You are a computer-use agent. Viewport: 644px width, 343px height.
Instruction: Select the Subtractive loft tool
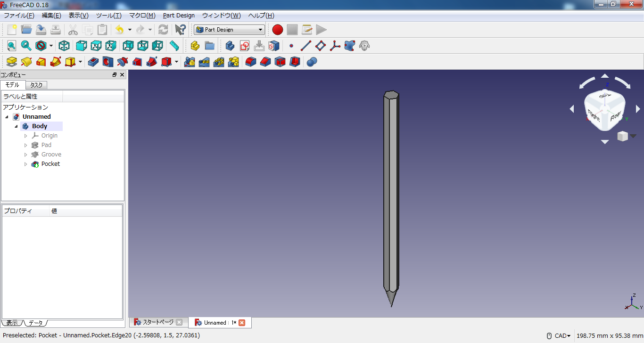tap(137, 62)
